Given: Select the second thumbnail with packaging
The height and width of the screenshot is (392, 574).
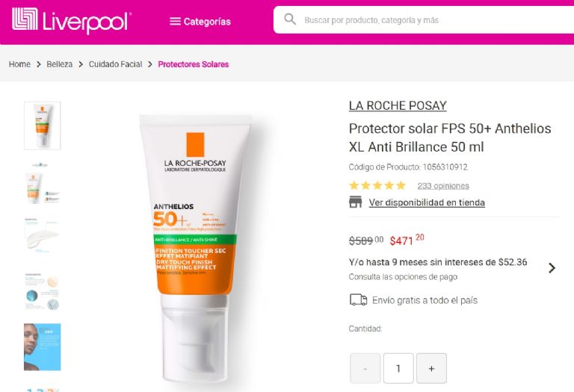Looking at the screenshot, I should tap(43, 183).
